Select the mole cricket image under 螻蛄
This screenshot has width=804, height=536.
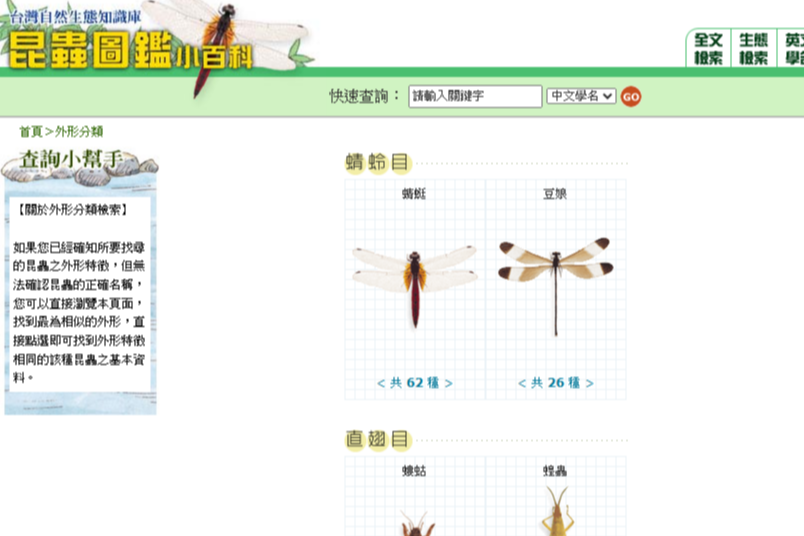click(x=417, y=523)
